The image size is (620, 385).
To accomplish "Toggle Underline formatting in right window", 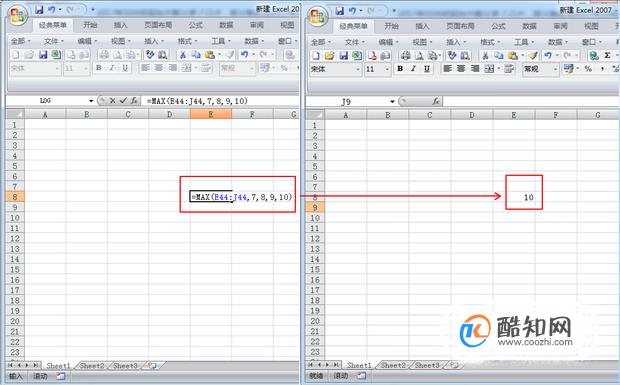I will click(x=427, y=69).
